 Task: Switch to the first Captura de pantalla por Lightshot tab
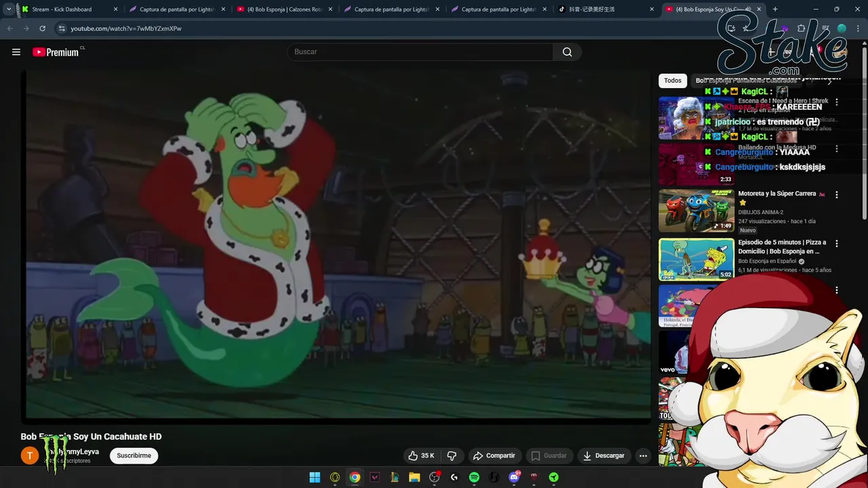pyautogui.click(x=177, y=9)
